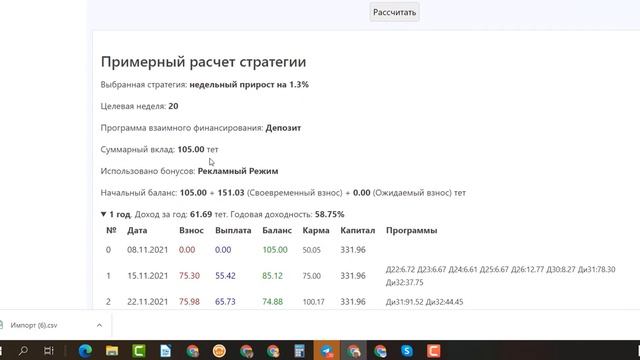Open Calculator from the taskbar
640x360 pixels.
300,351
